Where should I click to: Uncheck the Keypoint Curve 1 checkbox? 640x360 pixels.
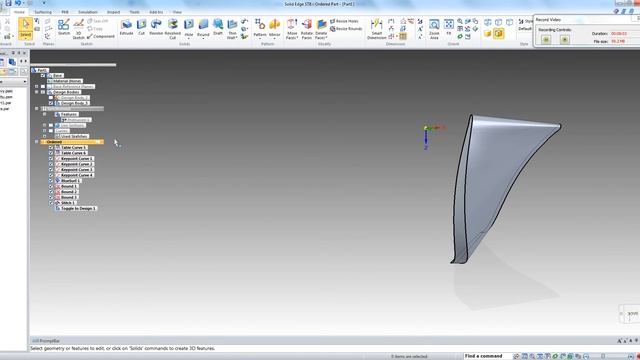51,158
